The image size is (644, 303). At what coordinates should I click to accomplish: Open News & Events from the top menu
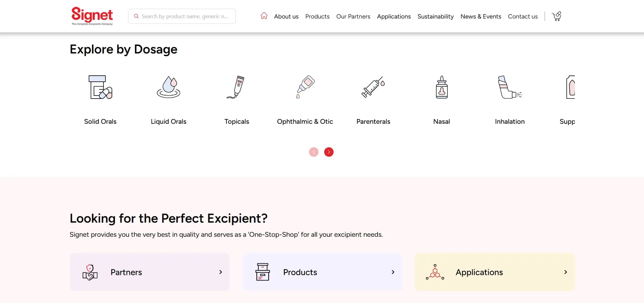point(481,16)
